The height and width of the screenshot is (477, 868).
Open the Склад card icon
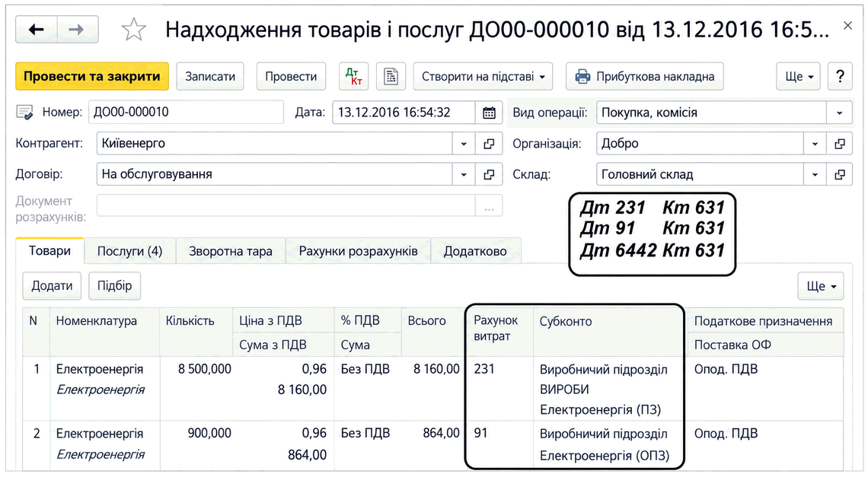click(x=840, y=174)
